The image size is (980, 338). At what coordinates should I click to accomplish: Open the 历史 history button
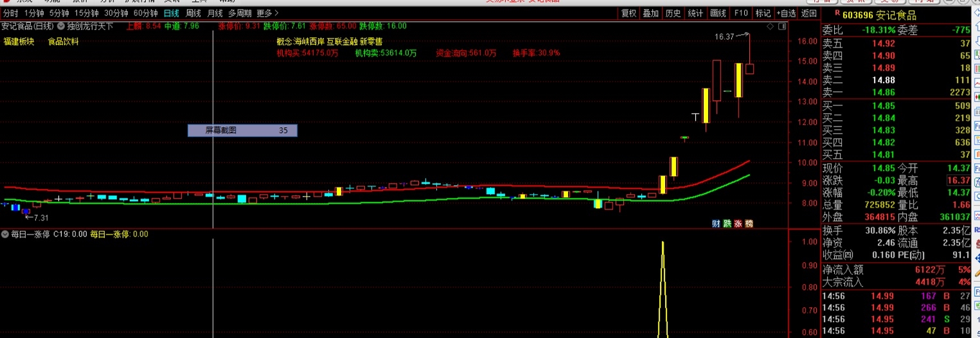pos(673,13)
